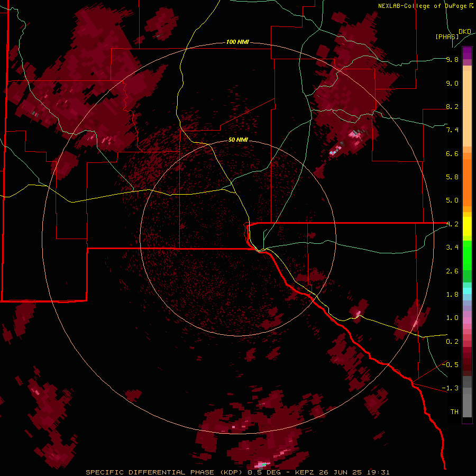
Task: Click the purple top segment of the color bar
Action: tap(467, 53)
